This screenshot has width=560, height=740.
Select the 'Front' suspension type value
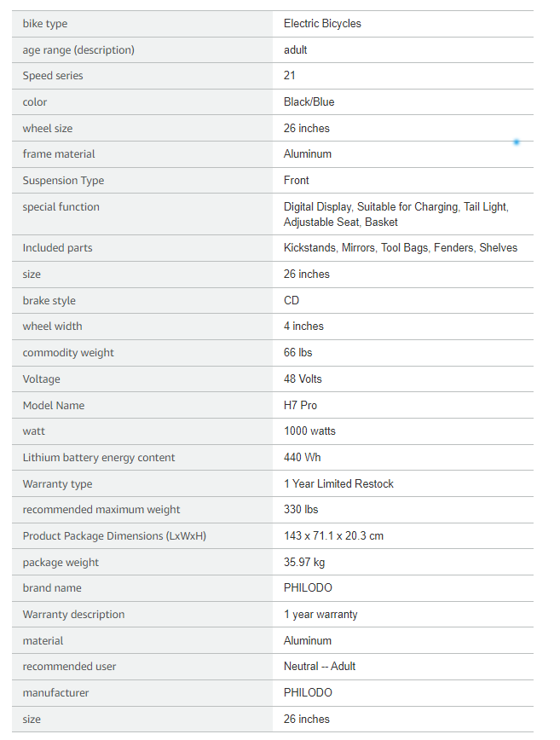[297, 181]
